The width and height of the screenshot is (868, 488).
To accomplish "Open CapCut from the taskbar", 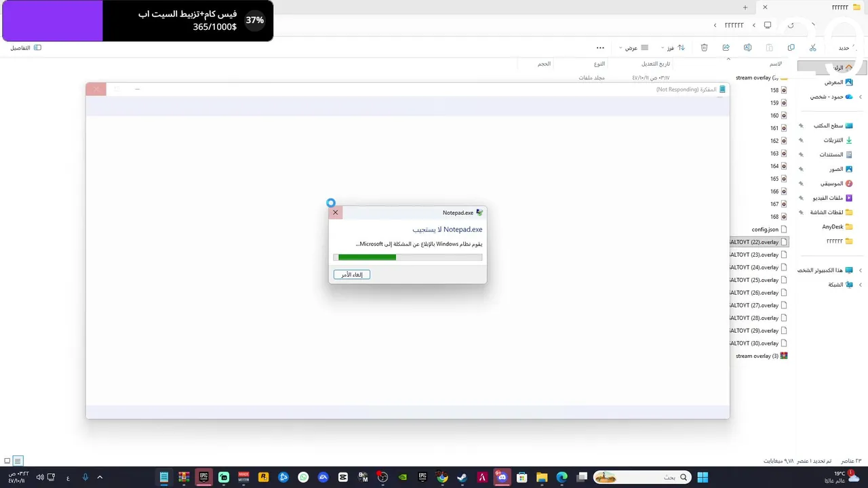I will (x=342, y=477).
